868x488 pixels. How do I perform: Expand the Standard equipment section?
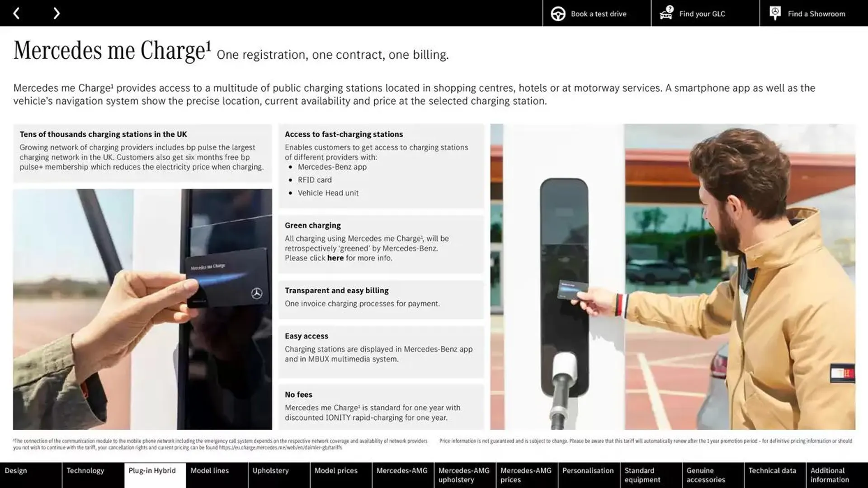pos(650,475)
